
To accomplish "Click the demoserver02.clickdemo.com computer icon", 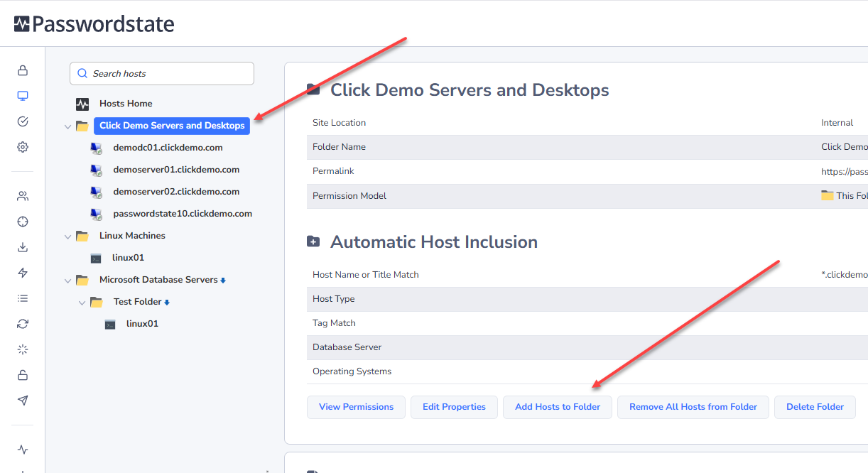I will (97, 192).
